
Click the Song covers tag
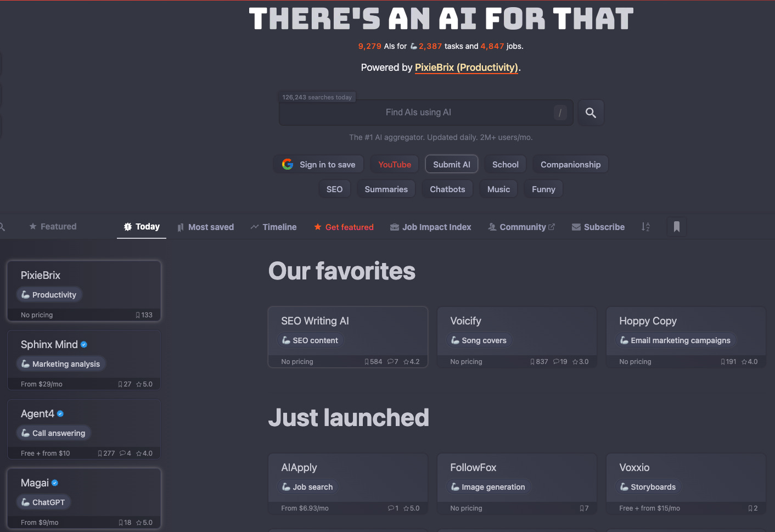(479, 340)
